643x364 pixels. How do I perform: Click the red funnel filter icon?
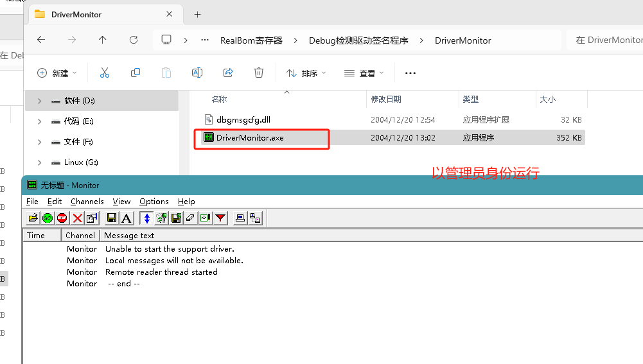pyautogui.click(x=220, y=218)
